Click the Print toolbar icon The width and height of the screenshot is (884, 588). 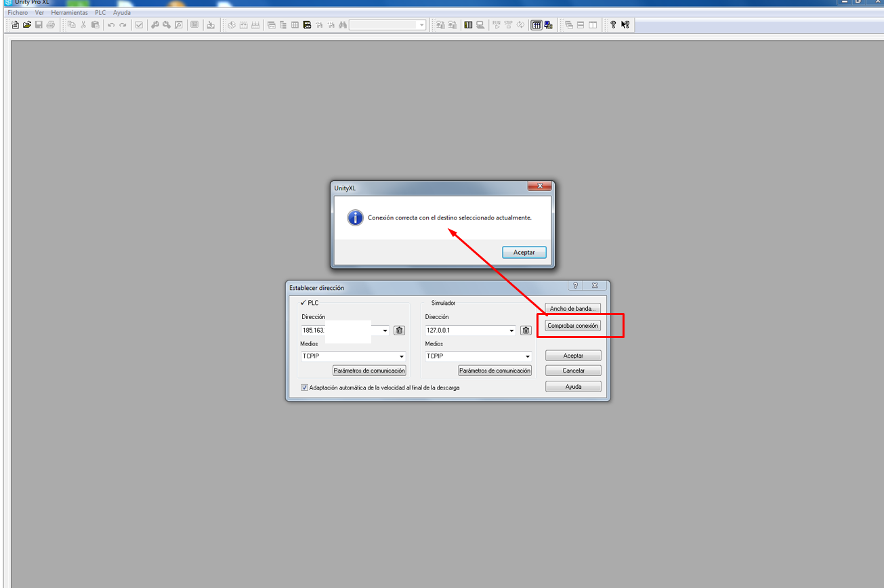[x=50, y=25]
